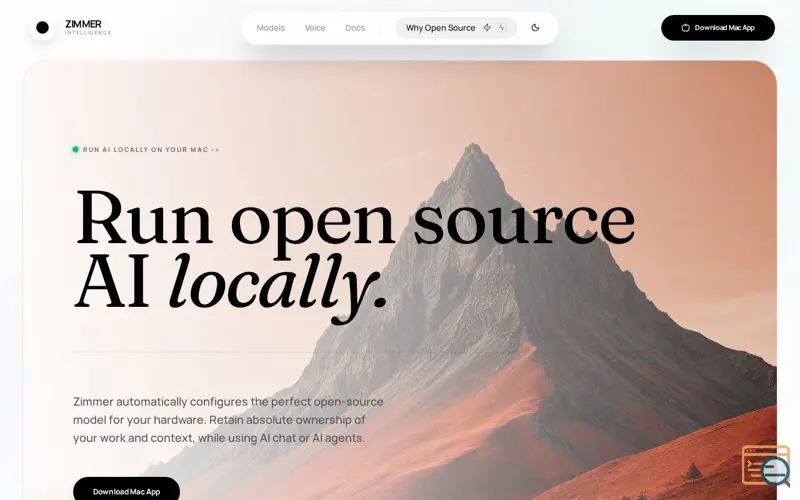Click the Zimmer automatically configures description text
The width and height of the screenshot is (800, 500).
(228, 420)
